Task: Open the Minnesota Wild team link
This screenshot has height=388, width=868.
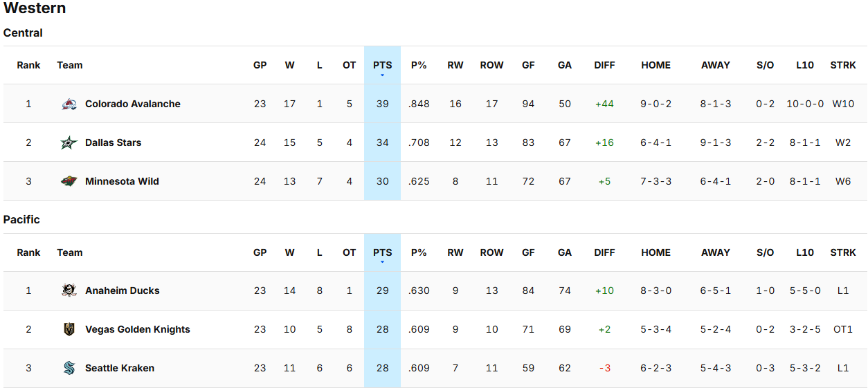Action: pos(122,181)
